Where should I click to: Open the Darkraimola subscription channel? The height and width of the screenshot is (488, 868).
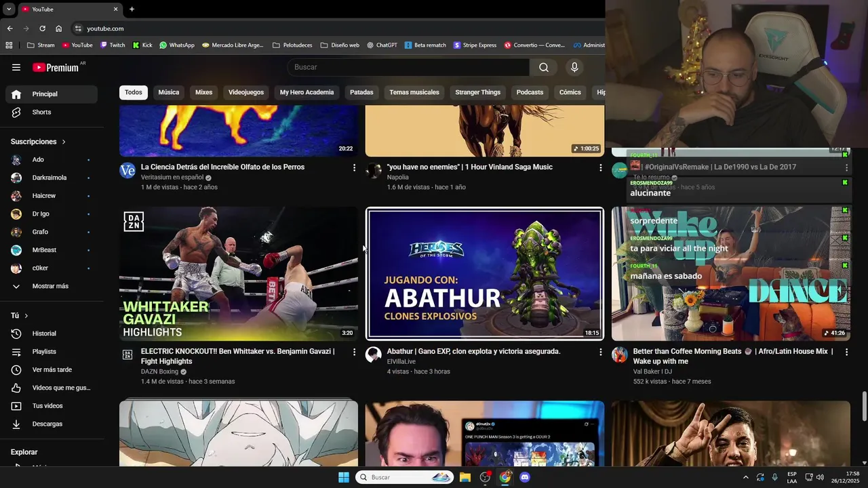coord(52,178)
